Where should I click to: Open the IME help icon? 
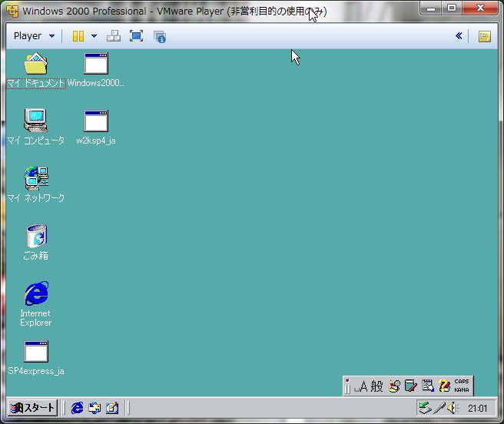click(x=444, y=386)
